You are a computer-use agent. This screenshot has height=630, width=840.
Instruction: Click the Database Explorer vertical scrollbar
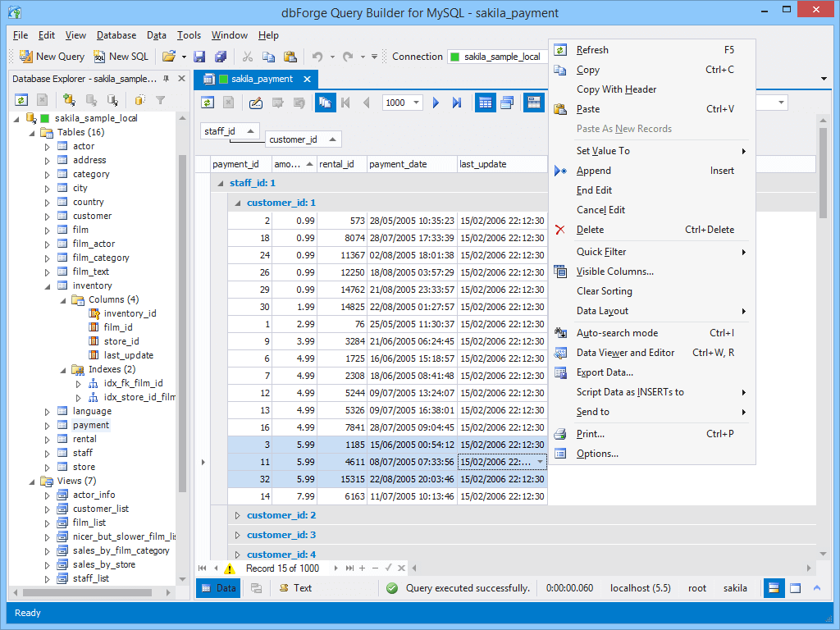tap(182, 323)
